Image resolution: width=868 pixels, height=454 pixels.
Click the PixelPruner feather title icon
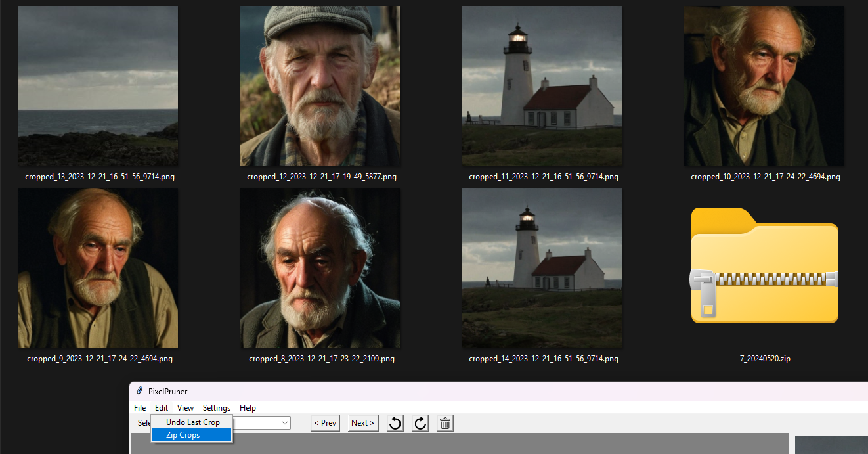(140, 392)
